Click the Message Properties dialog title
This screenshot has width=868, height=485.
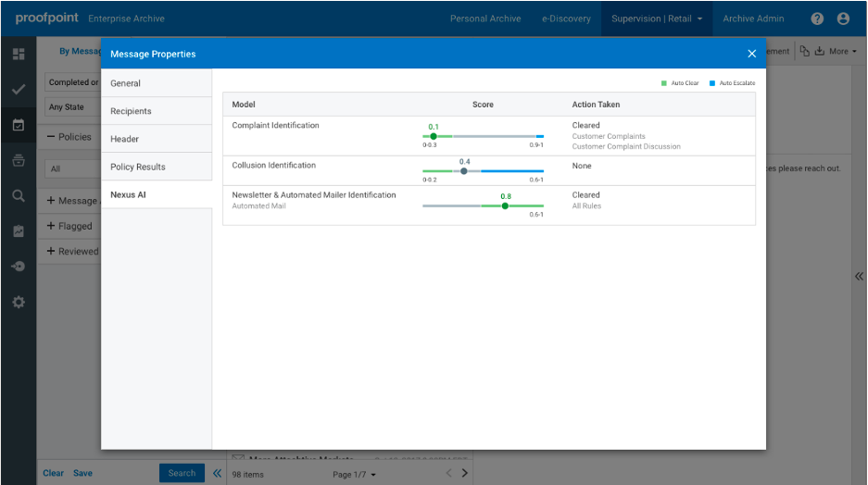point(153,55)
